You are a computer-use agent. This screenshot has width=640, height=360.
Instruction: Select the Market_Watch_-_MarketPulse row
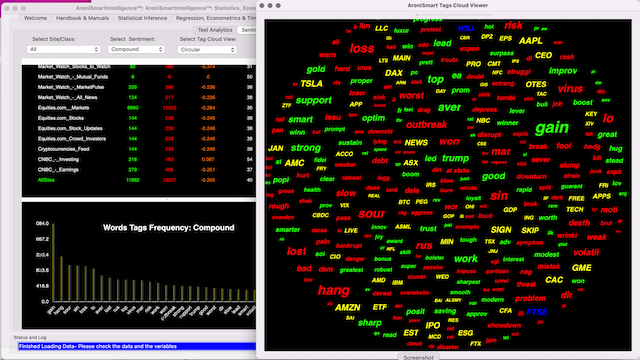[139, 87]
